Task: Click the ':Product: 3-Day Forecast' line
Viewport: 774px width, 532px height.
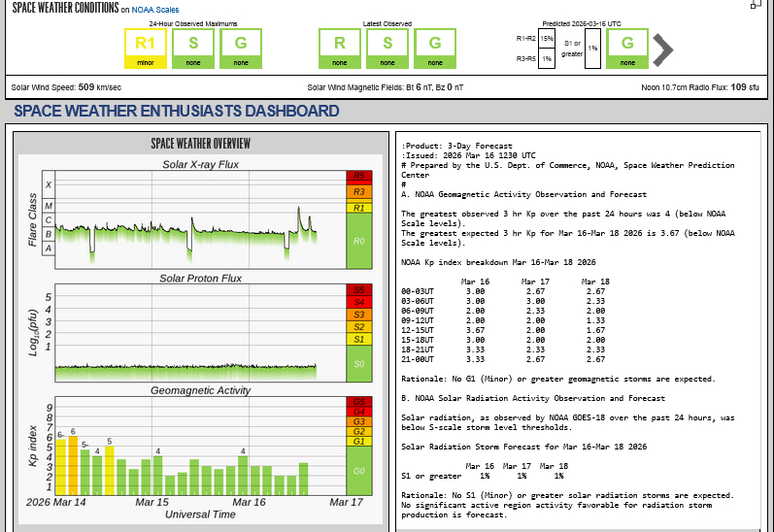Action: [x=456, y=146]
